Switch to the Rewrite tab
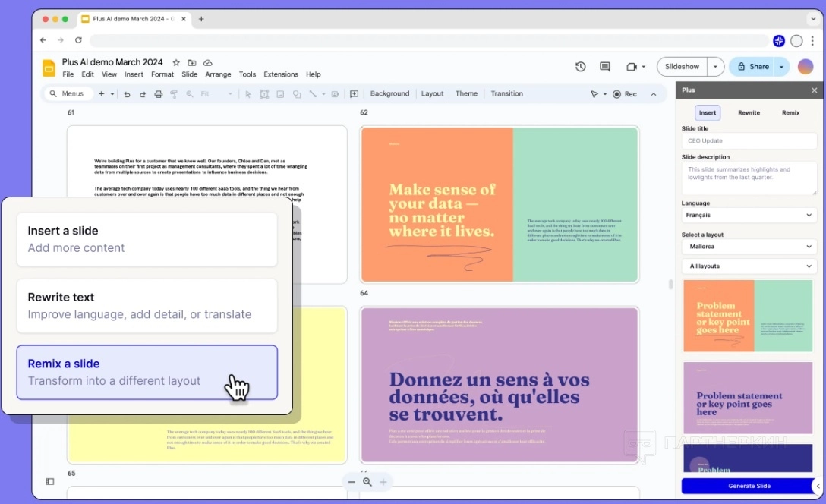The image size is (826, 504). [x=749, y=113]
